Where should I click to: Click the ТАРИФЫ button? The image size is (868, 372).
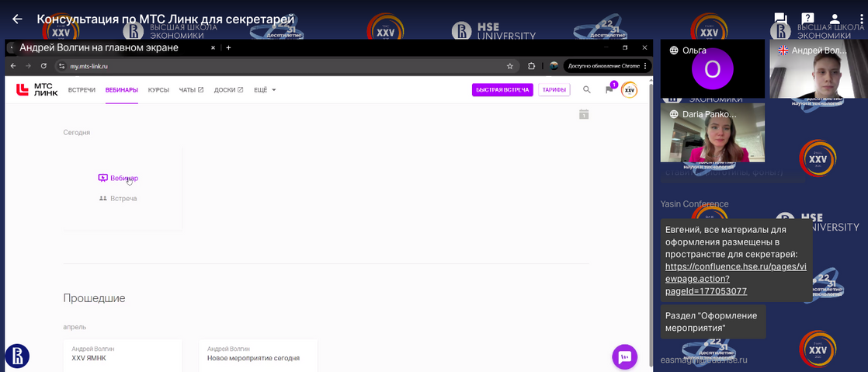(554, 89)
